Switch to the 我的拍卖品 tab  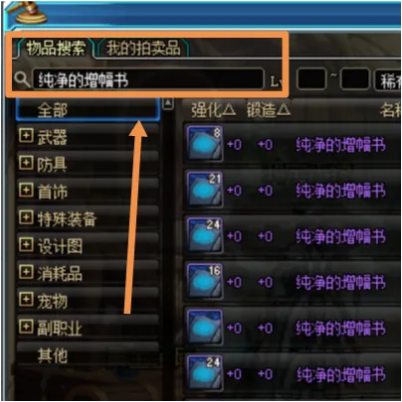click(143, 48)
